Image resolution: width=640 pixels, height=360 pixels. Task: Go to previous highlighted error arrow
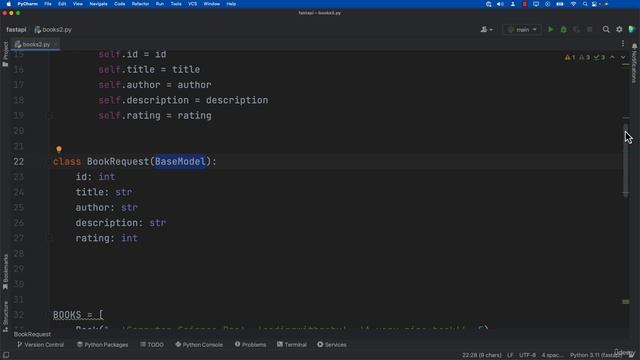pyautogui.click(x=612, y=58)
